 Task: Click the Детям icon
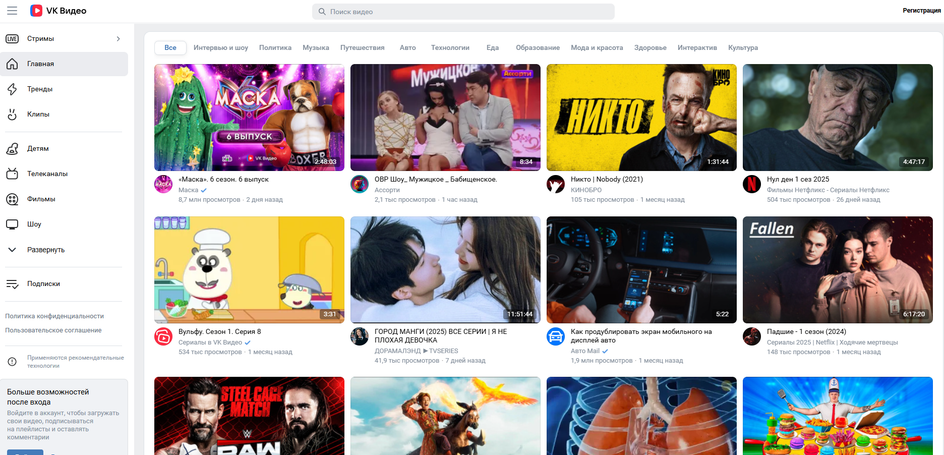point(12,149)
